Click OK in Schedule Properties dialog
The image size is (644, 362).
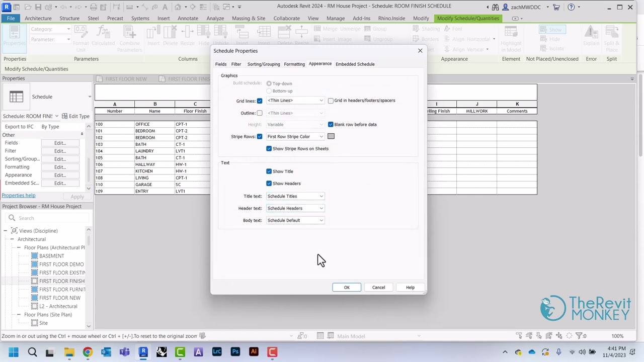(347, 288)
